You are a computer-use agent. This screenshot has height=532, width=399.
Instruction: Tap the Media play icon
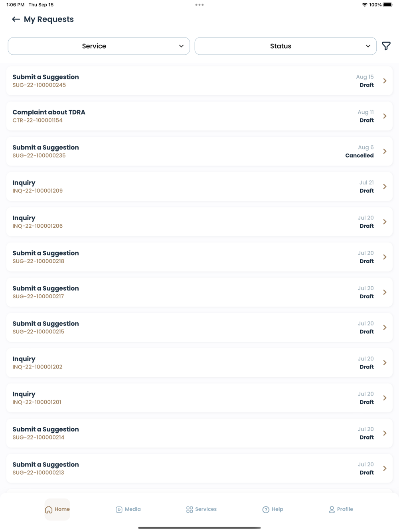[119, 509]
